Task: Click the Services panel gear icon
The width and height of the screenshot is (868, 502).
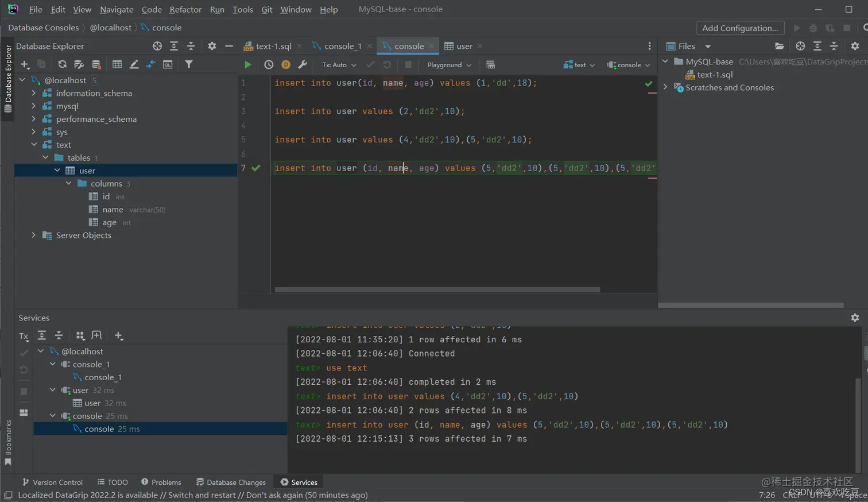Action: [x=855, y=318]
